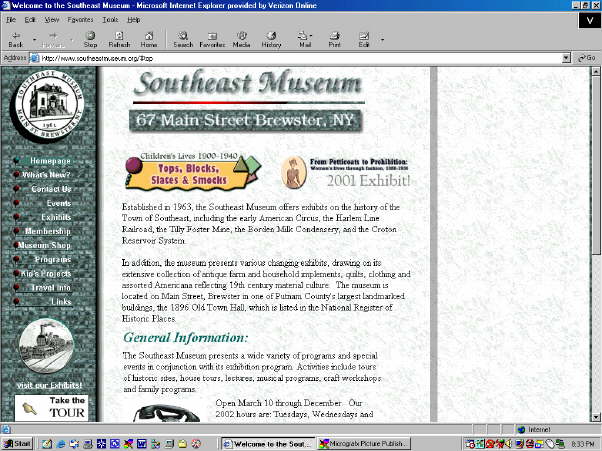
Task: Click the Edit toolbar button
Action: (363, 40)
